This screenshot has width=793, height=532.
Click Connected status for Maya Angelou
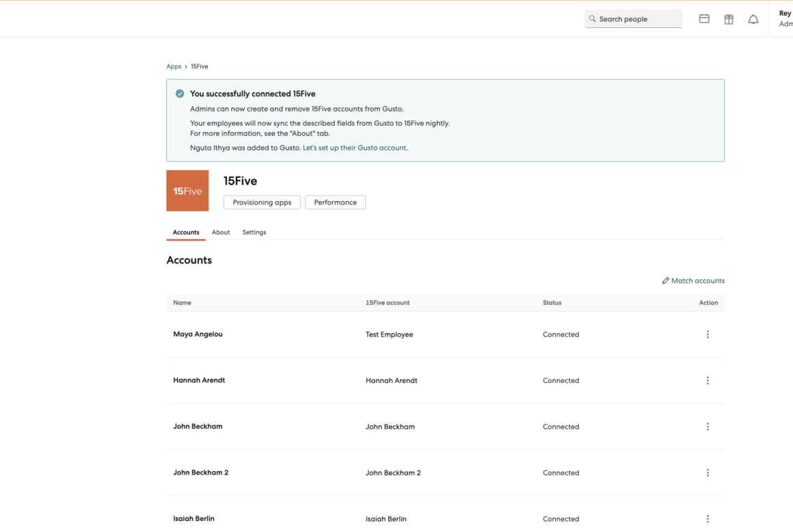[561, 334]
